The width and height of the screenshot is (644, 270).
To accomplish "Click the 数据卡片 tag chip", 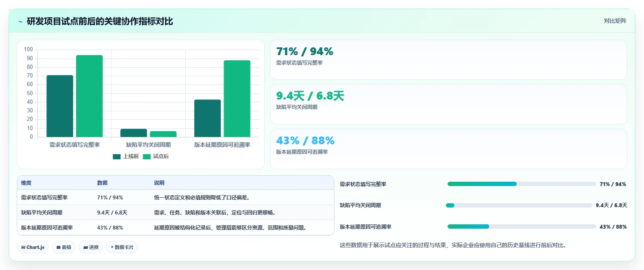I will pos(122,247).
